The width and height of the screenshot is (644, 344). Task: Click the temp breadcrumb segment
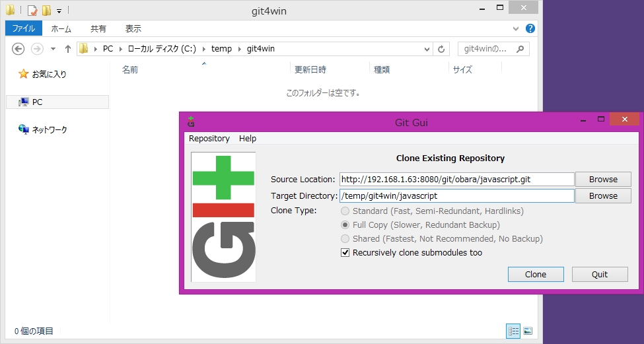(221, 49)
